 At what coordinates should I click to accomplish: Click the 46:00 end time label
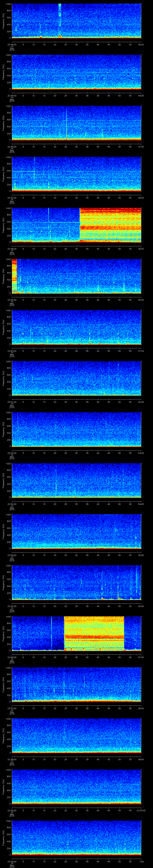pyautogui.click(x=141, y=96)
